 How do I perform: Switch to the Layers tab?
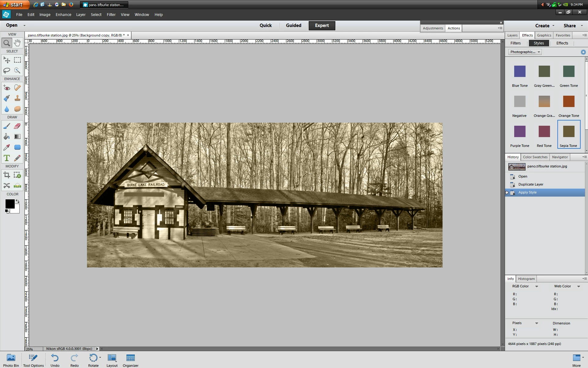[512, 35]
